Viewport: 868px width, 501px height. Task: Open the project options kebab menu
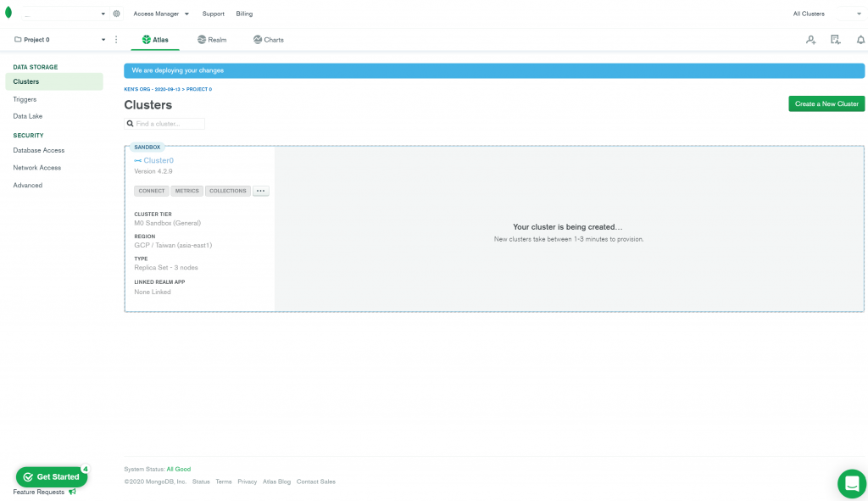click(115, 39)
